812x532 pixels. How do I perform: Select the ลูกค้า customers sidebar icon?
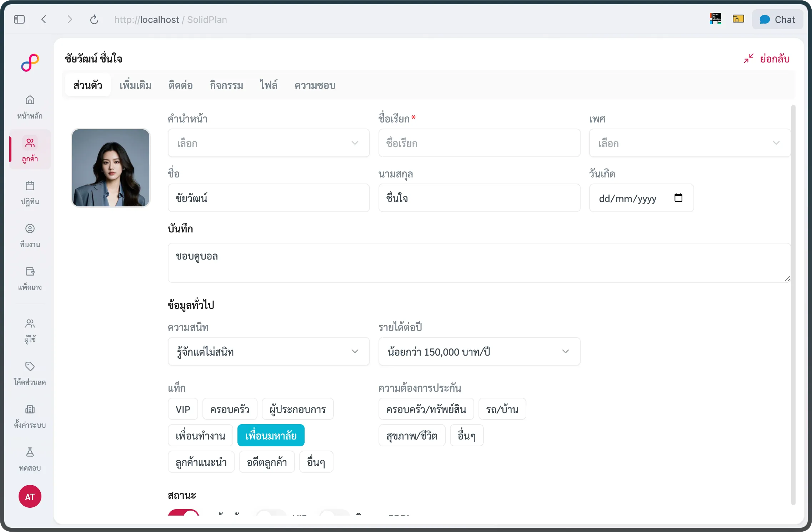30,143
